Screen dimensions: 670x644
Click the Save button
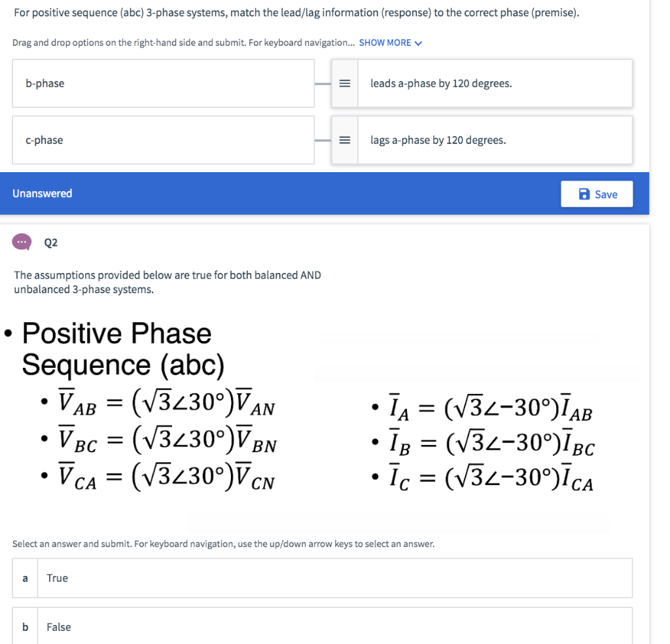click(596, 194)
